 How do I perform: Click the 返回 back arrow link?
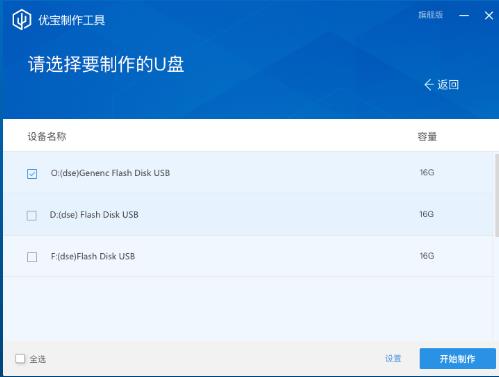point(441,85)
